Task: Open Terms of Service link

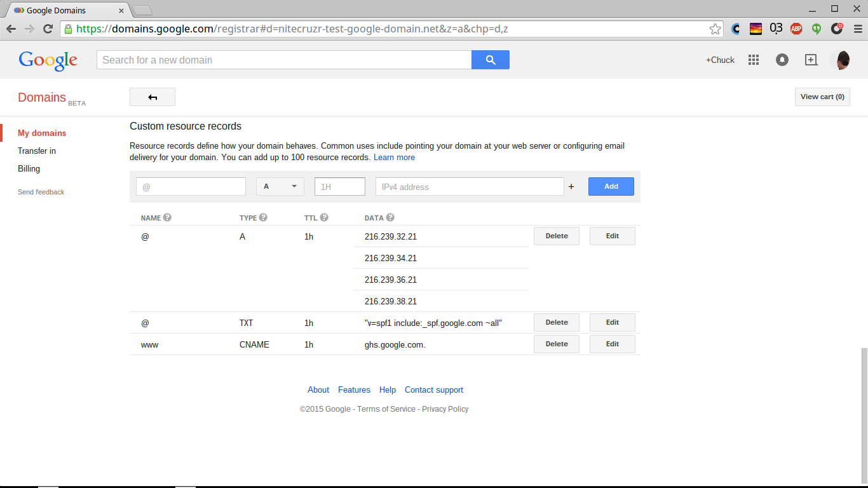Action: [x=386, y=409]
